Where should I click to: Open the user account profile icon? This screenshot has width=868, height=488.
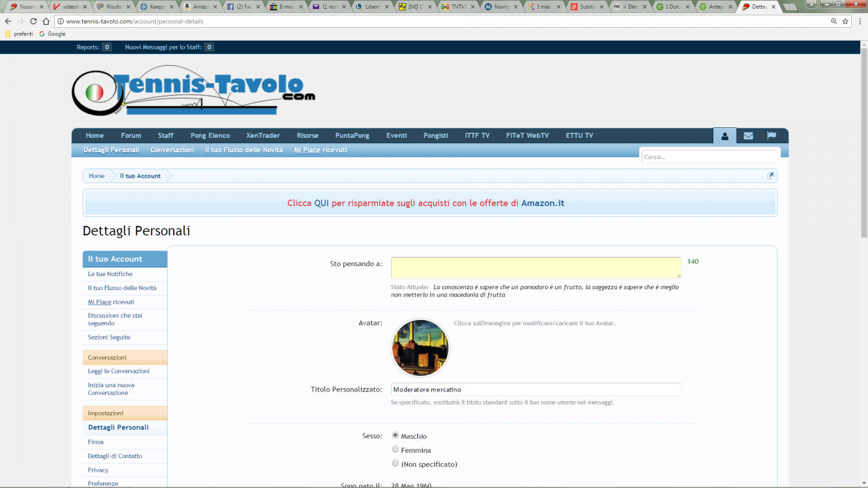tap(725, 136)
